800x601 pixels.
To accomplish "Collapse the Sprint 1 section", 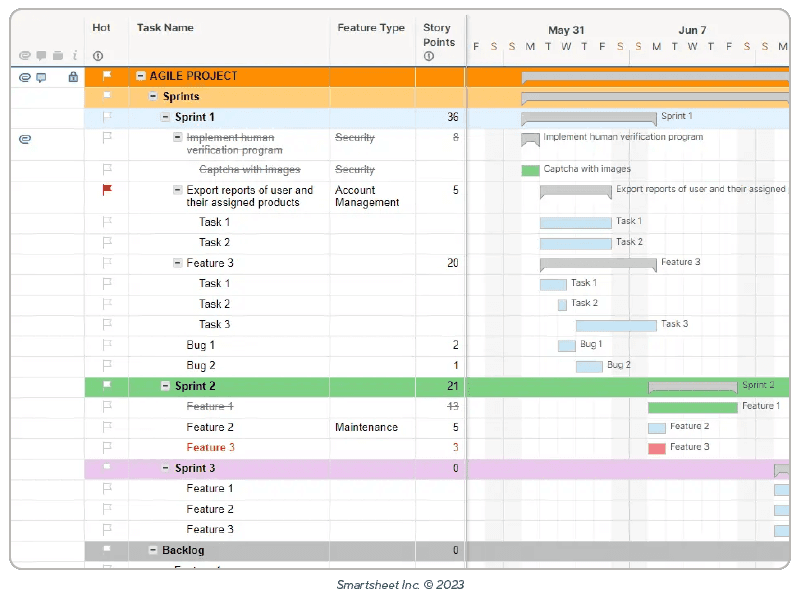I will point(165,117).
